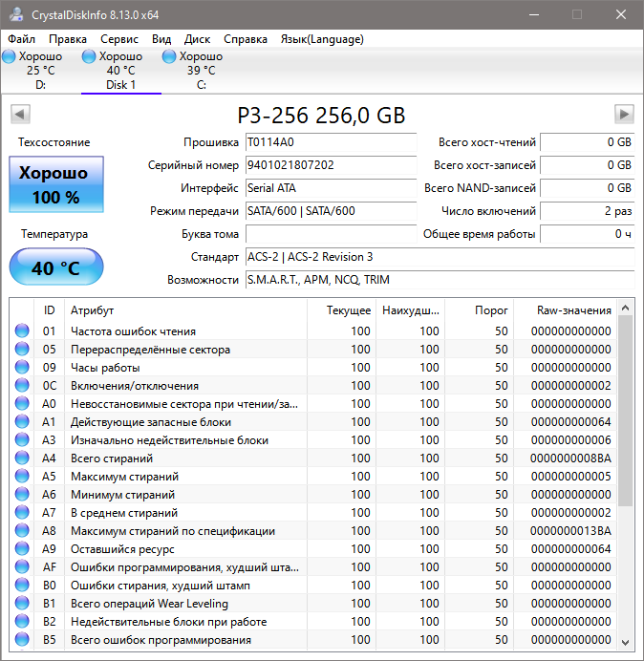Go to next disk with right arrow
This screenshot has height=661, width=644.
pyautogui.click(x=624, y=115)
